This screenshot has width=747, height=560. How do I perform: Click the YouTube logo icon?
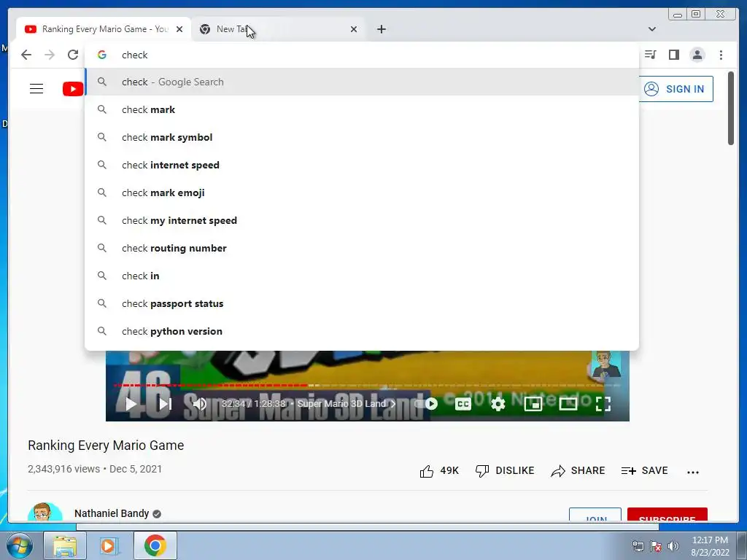point(73,88)
